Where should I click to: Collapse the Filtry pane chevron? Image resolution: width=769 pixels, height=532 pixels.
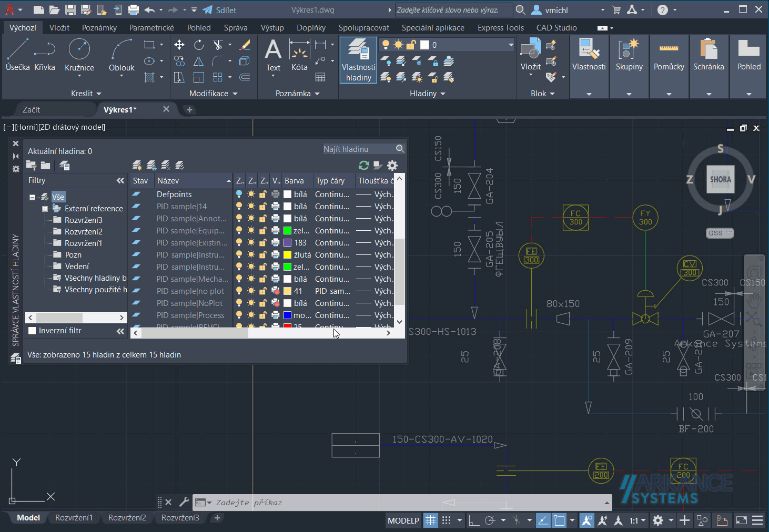pyautogui.click(x=120, y=180)
